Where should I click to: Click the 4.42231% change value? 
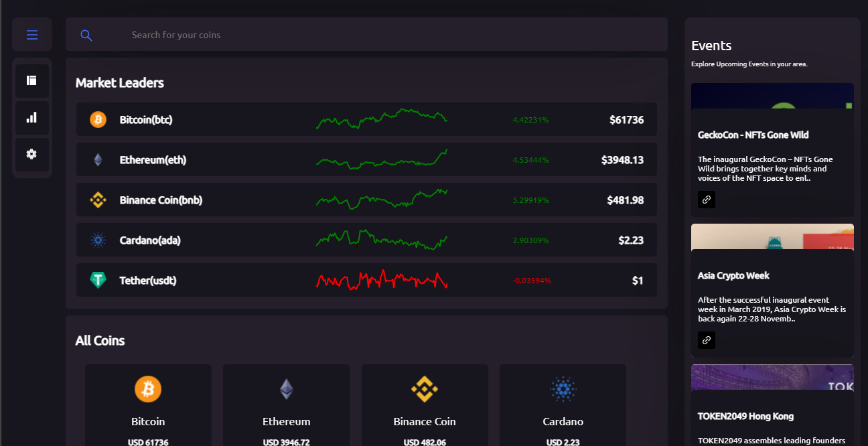(x=531, y=120)
